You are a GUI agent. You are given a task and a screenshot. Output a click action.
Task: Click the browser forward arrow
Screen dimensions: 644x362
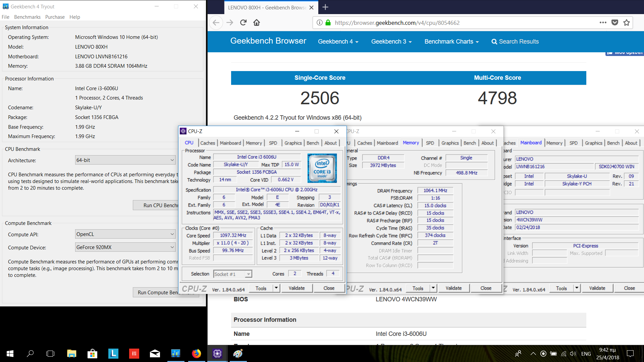[x=230, y=23]
